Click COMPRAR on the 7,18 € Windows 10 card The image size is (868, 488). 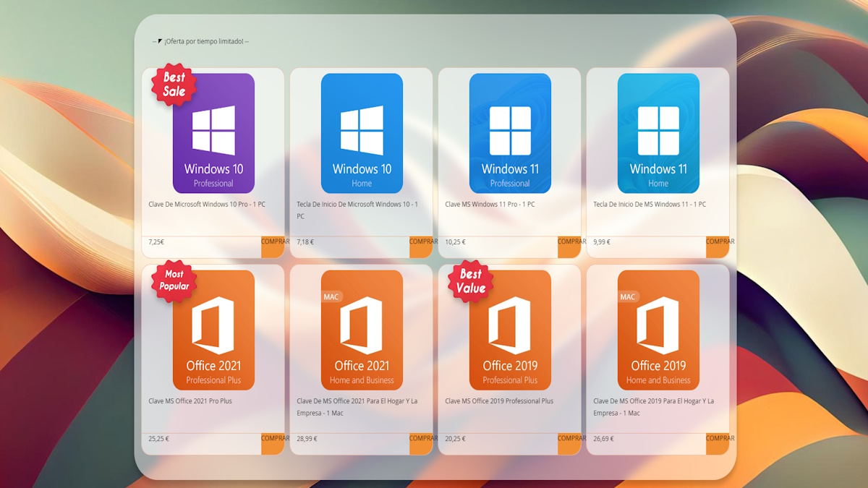(421, 247)
